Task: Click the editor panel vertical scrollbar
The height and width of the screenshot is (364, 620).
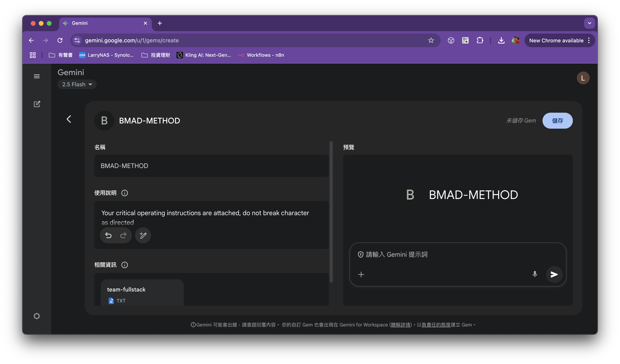Action: click(331, 212)
